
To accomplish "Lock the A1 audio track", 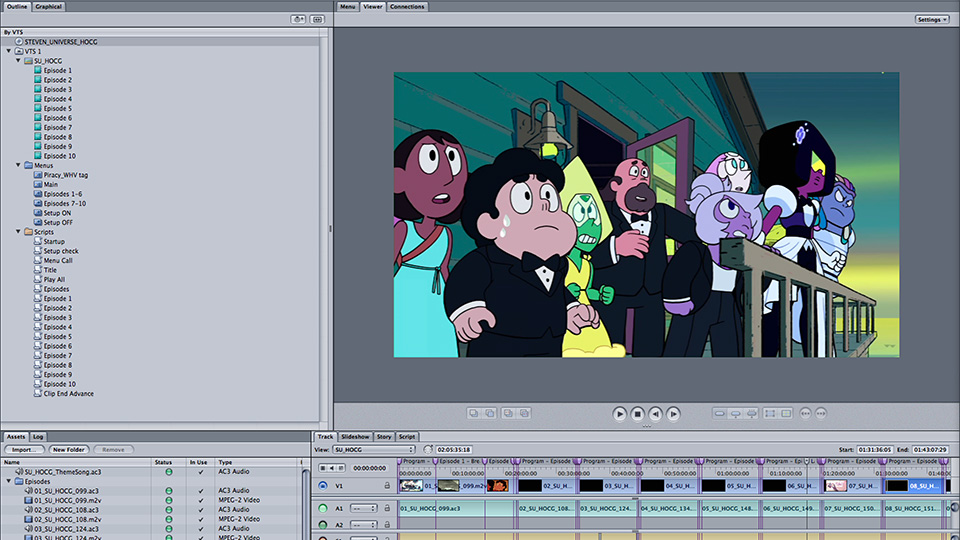I will (x=387, y=508).
